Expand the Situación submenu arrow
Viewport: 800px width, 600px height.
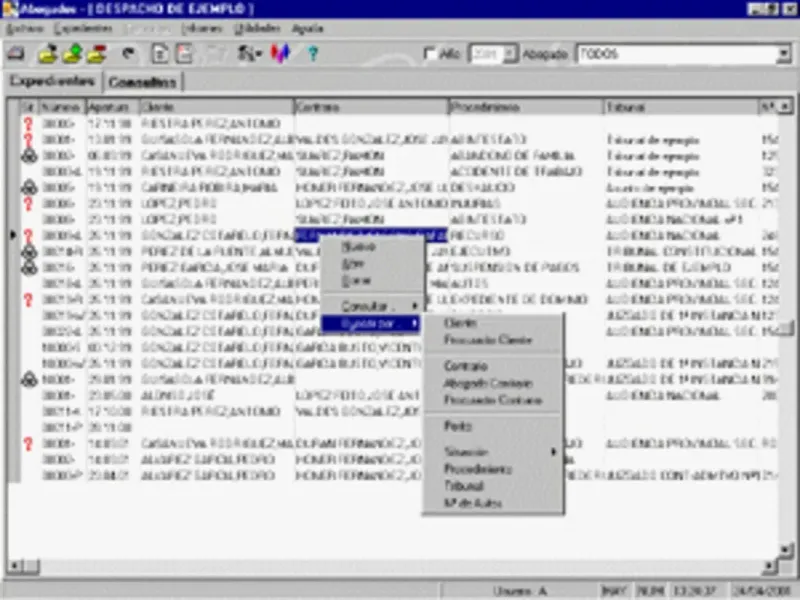click(x=554, y=452)
